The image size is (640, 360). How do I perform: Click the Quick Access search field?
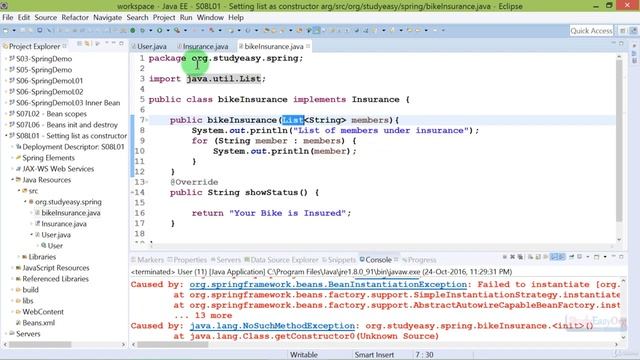591,31
